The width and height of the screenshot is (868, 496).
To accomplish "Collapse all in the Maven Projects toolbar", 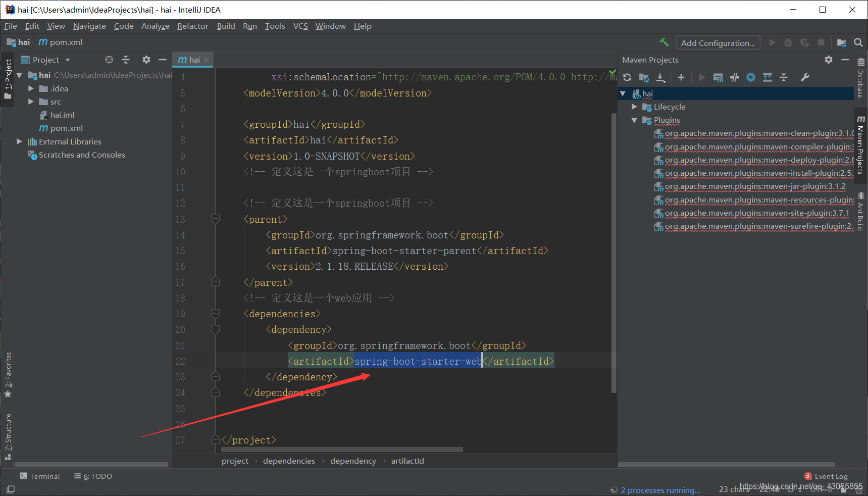I will pos(784,77).
